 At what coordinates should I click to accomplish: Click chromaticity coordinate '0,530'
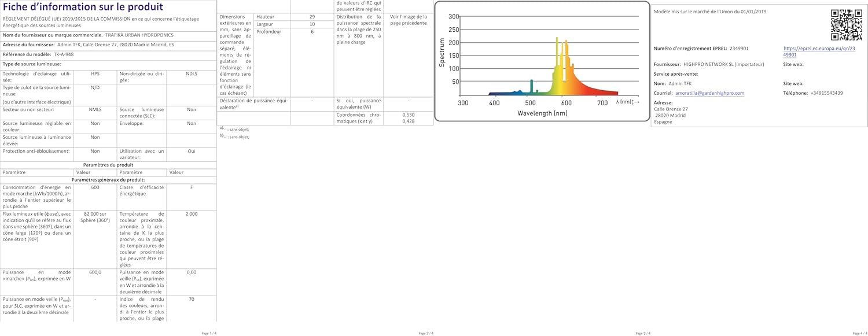[x=409, y=115]
